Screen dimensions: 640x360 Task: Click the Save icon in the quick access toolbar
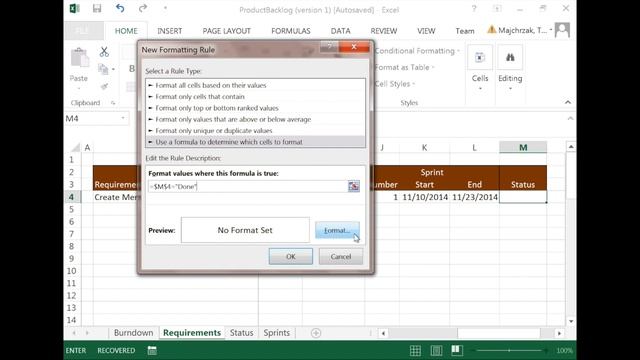click(97, 9)
